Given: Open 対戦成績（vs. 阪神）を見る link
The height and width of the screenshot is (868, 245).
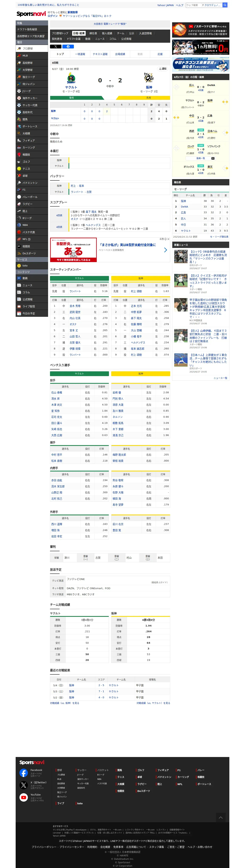Looking at the screenshot, I should pyautogui.click(x=65, y=703).
